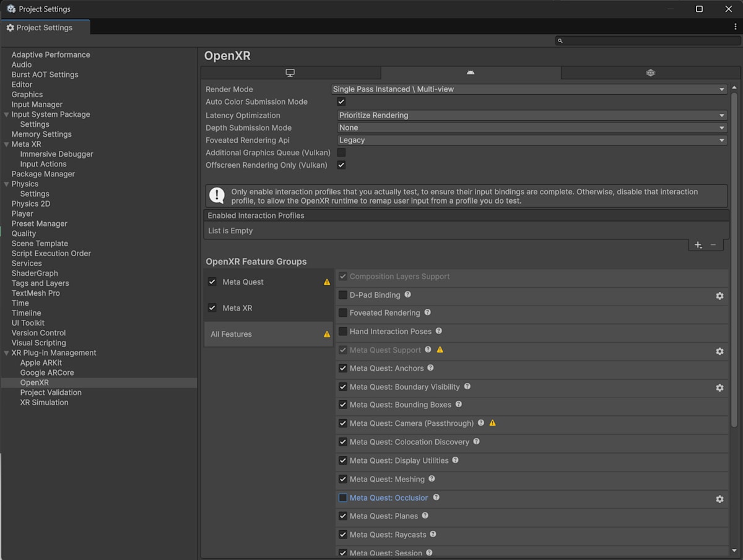Uncheck the Meta XR feature group
Screen dimensions: 743x560
pyautogui.click(x=212, y=308)
